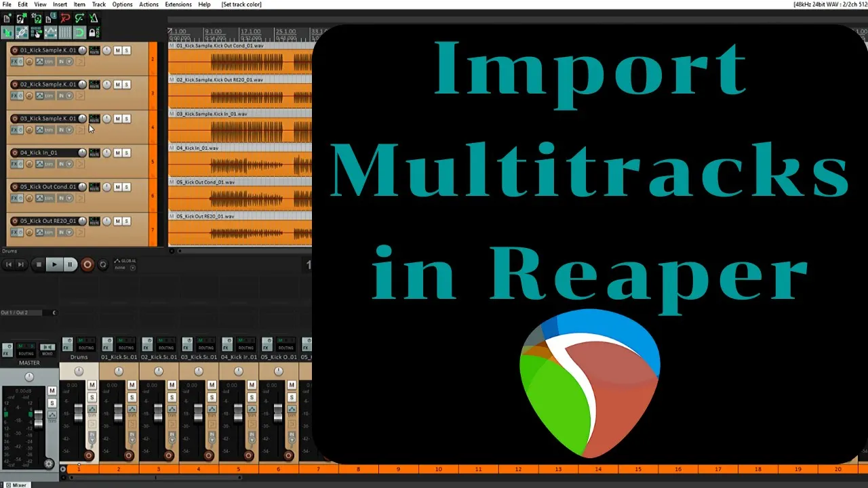868x488 pixels.
Task: Open master track FX in mixer
Action: point(7,350)
